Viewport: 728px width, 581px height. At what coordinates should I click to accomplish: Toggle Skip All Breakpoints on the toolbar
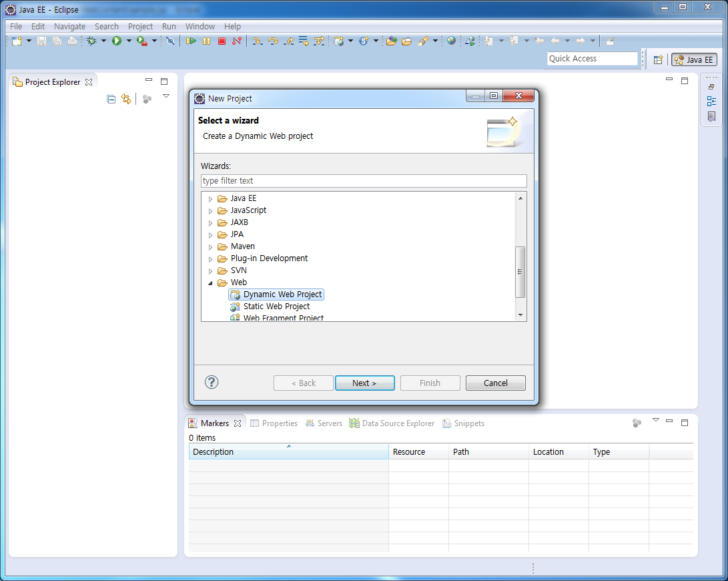click(169, 41)
